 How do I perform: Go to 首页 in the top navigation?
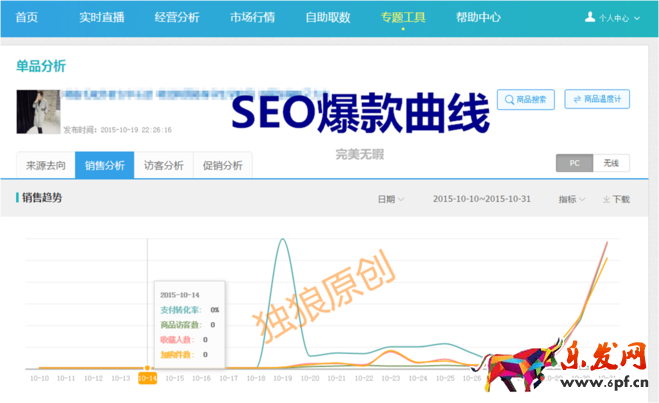point(27,18)
